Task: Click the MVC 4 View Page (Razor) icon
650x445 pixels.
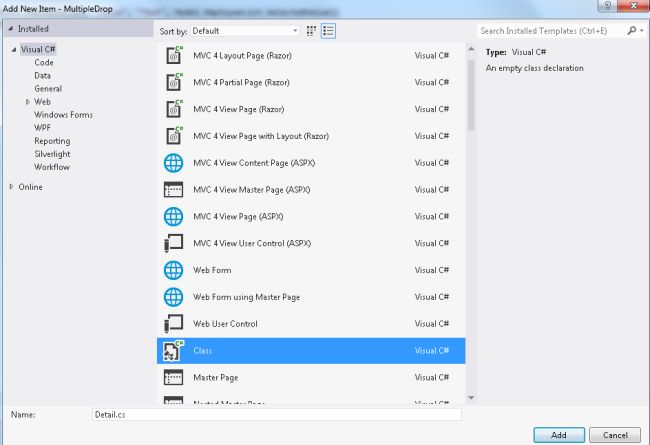Action: tap(174, 109)
